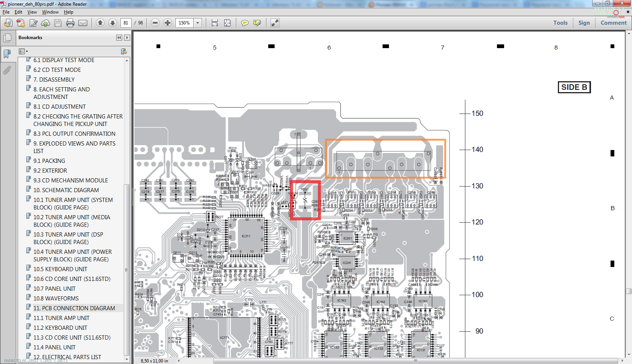Open the File menu
The width and height of the screenshot is (632, 364).
(x=6, y=12)
